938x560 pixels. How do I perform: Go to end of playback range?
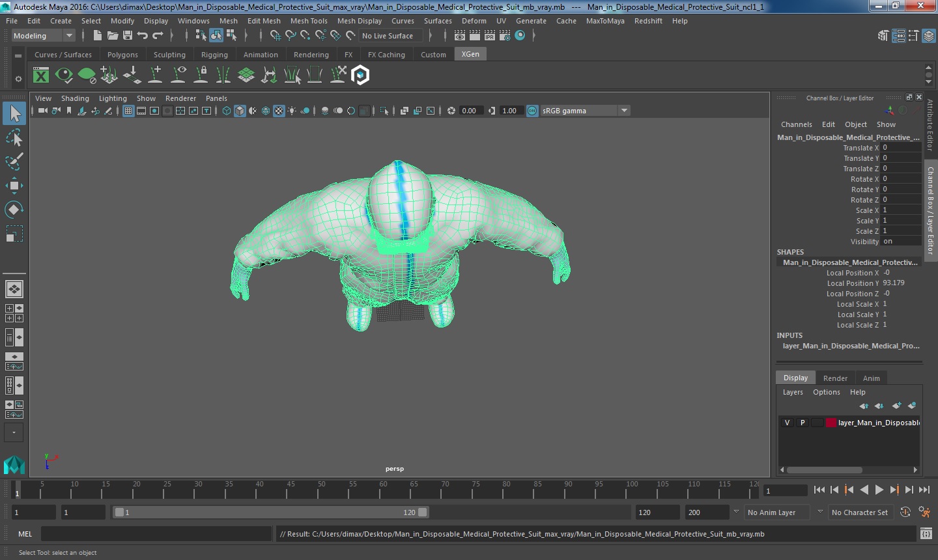[924, 490]
